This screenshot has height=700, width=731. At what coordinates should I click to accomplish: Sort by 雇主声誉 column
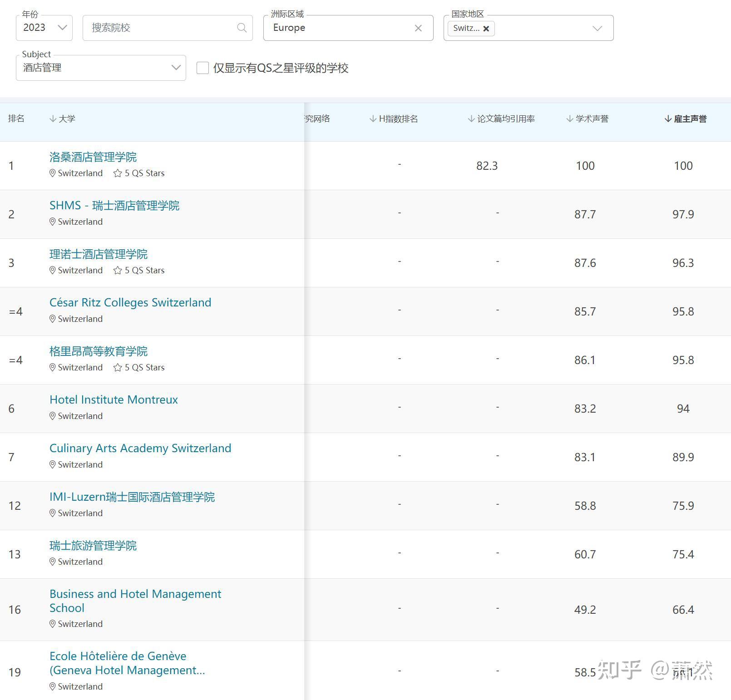coord(686,118)
